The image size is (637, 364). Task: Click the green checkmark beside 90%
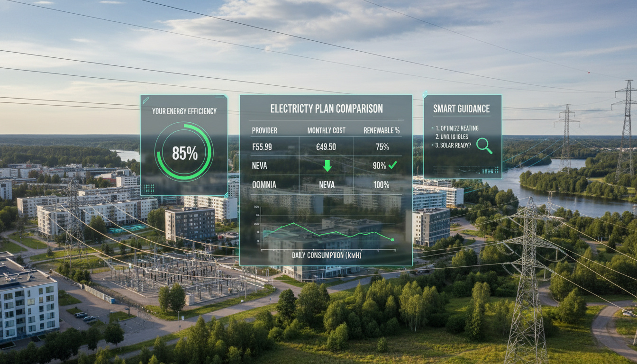click(392, 165)
